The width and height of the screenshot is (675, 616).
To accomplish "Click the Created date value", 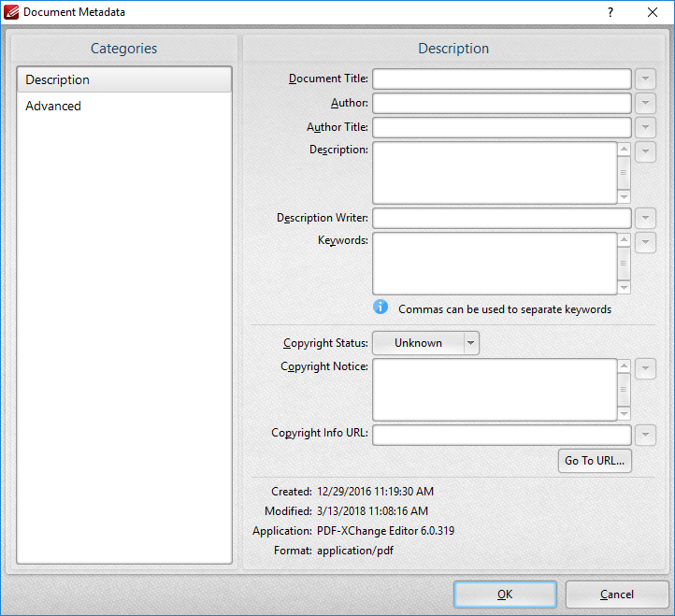I will tap(376, 492).
